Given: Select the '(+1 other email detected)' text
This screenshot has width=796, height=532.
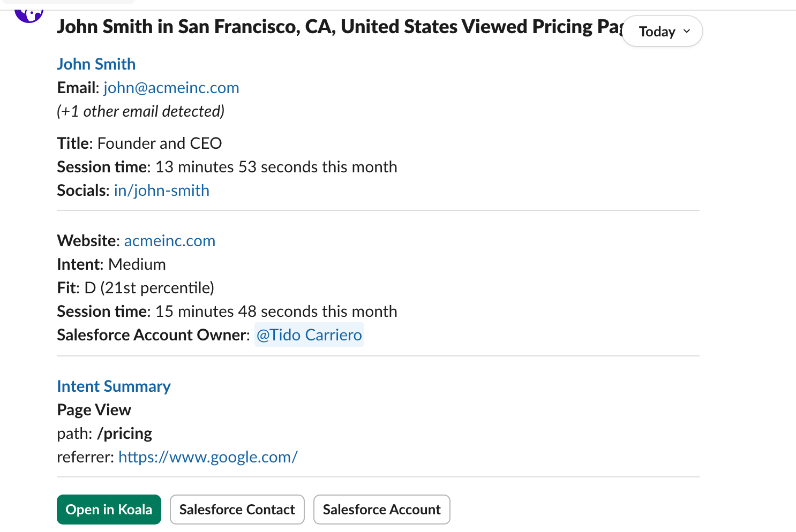Looking at the screenshot, I should [141, 111].
